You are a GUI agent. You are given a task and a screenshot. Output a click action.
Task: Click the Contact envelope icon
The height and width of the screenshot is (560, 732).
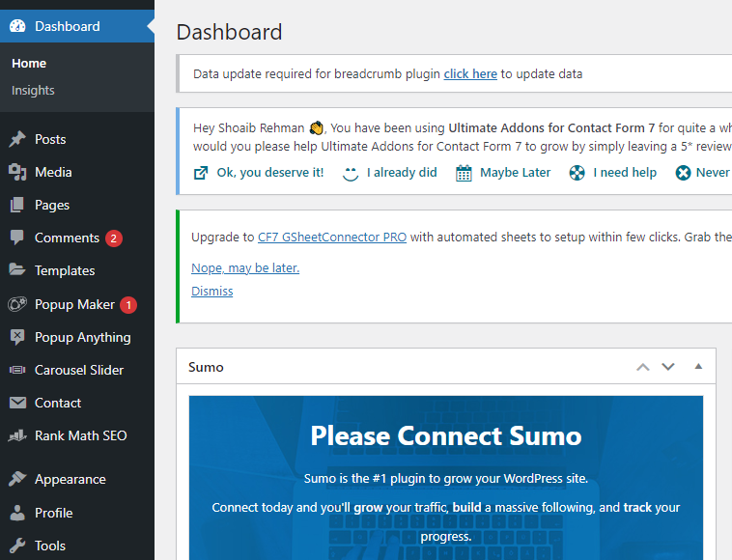pyautogui.click(x=17, y=403)
